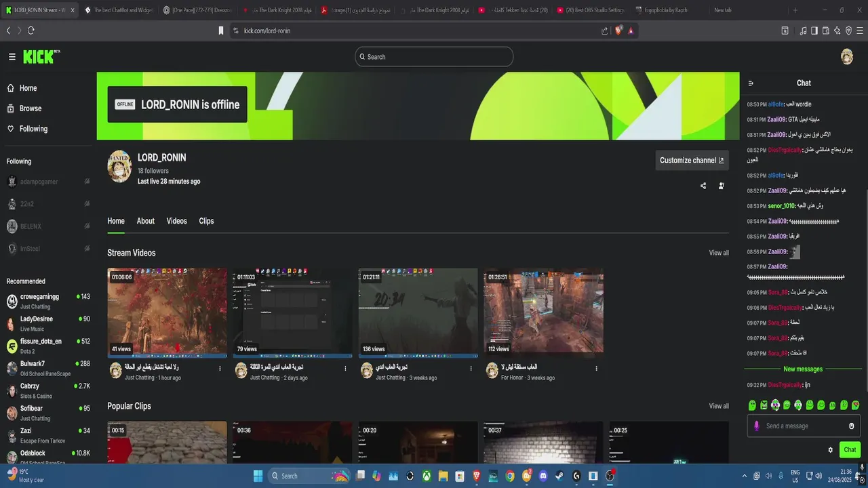Open the chat settings gear icon
This screenshot has height=488, width=868.
point(830,450)
